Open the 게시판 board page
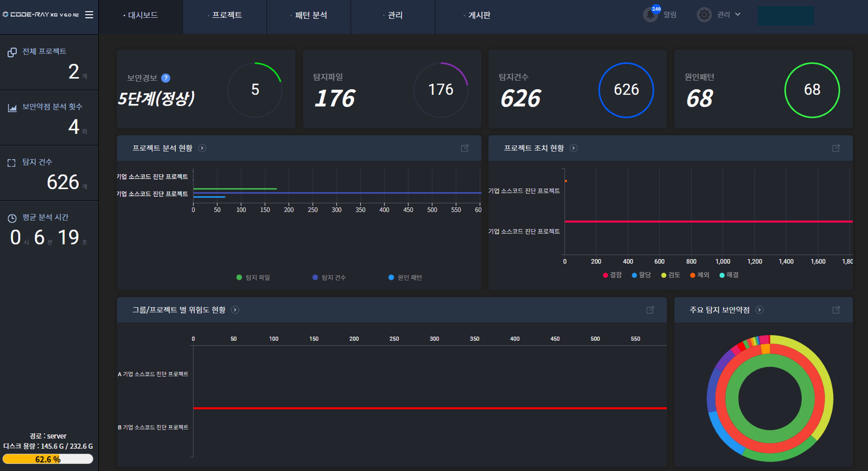The height and width of the screenshot is (471, 868). [x=479, y=15]
